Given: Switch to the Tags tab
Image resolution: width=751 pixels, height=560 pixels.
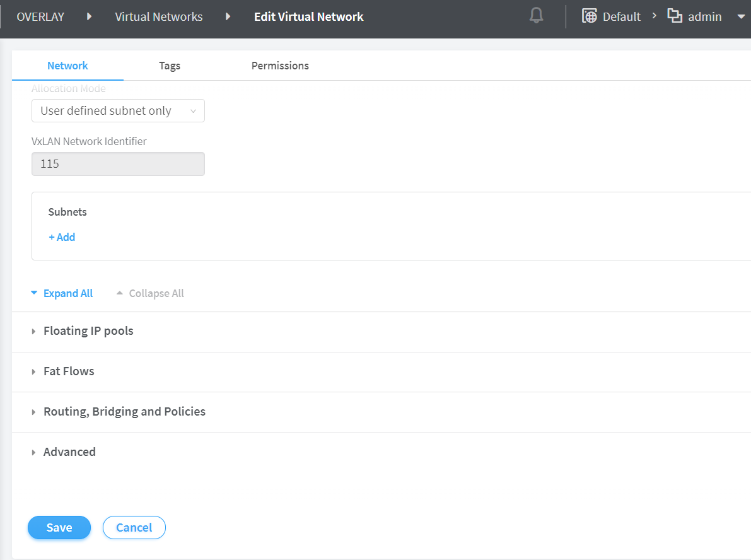Looking at the screenshot, I should 170,66.
